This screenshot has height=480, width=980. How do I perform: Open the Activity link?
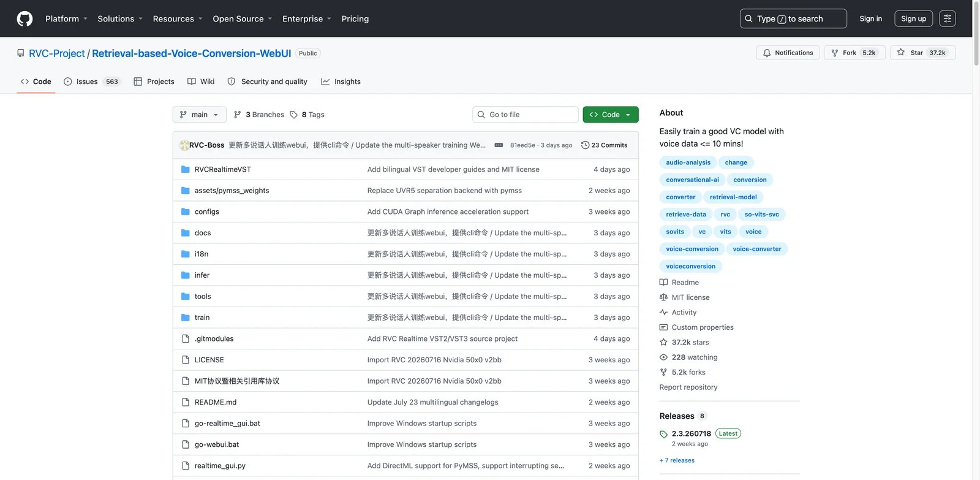[x=678, y=312]
